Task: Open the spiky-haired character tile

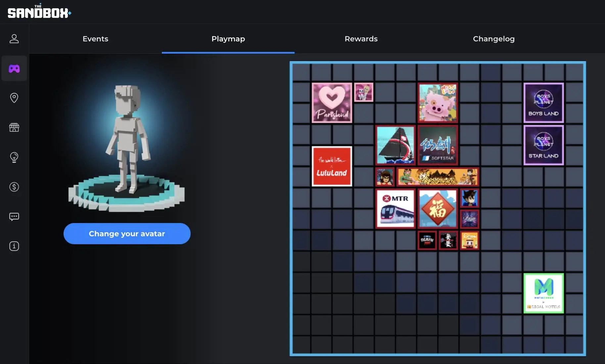Action: pos(470,198)
